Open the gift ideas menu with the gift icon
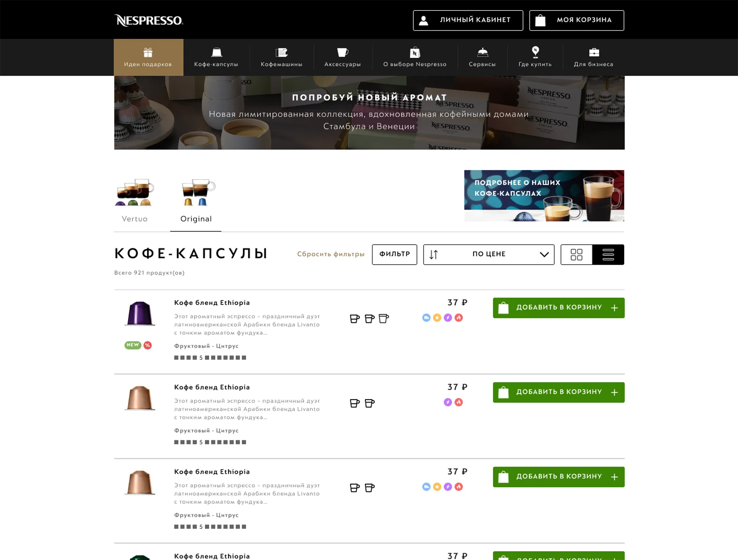738x560 pixels. (x=148, y=52)
